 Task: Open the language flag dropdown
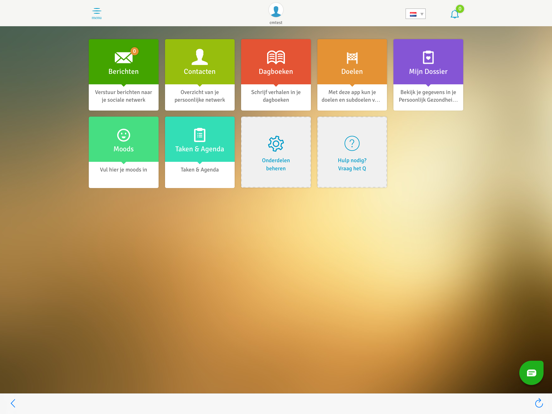click(x=415, y=14)
